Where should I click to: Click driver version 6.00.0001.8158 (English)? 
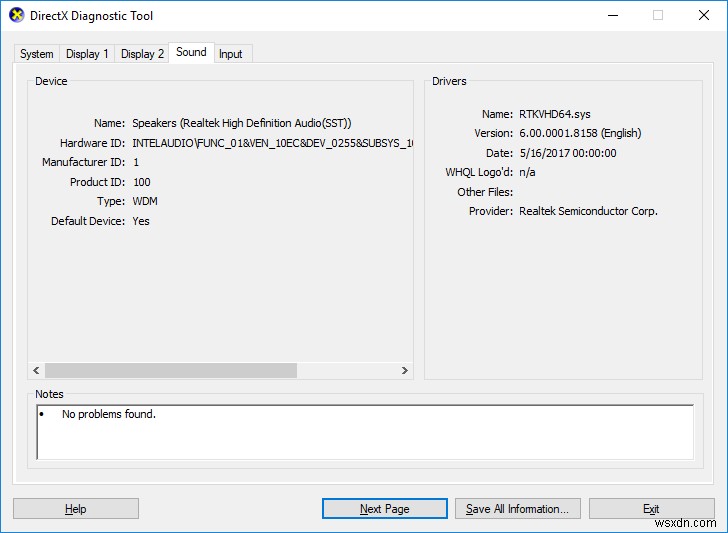coord(580,133)
